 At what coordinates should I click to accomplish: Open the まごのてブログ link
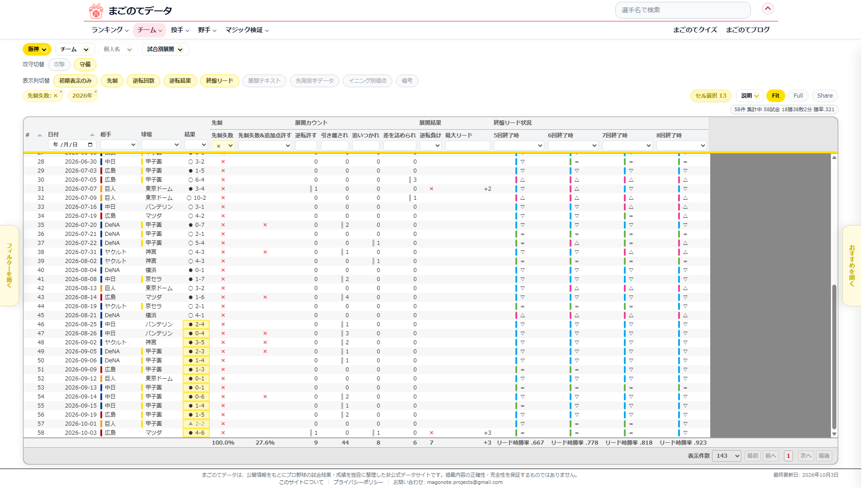click(748, 30)
